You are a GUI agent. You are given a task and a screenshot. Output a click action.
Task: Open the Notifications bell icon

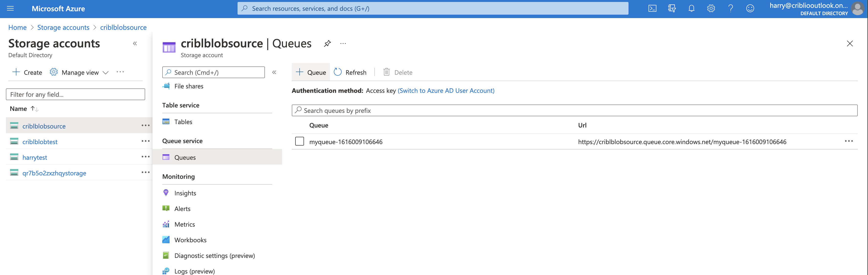[x=691, y=8]
